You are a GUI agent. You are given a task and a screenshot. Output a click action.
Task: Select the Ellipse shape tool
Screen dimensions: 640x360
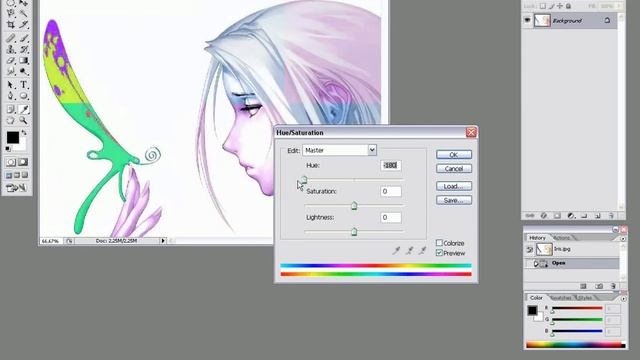(x=23, y=96)
